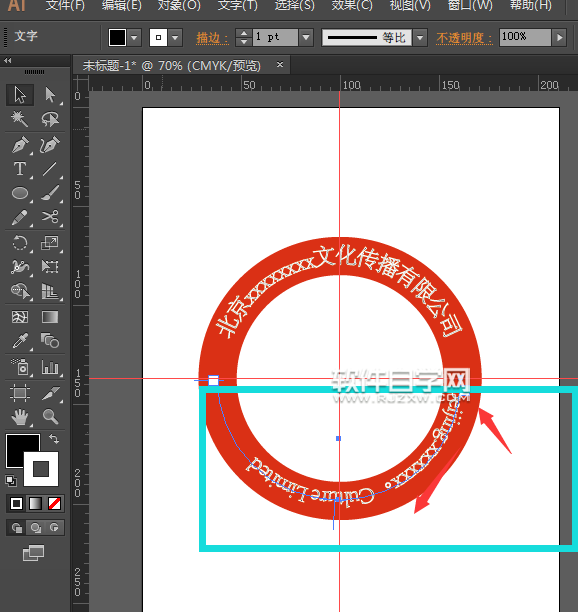Pick the Scissors tool
Image resolution: width=578 pixels, height=612 pixels.
click(x=50, y=217)
